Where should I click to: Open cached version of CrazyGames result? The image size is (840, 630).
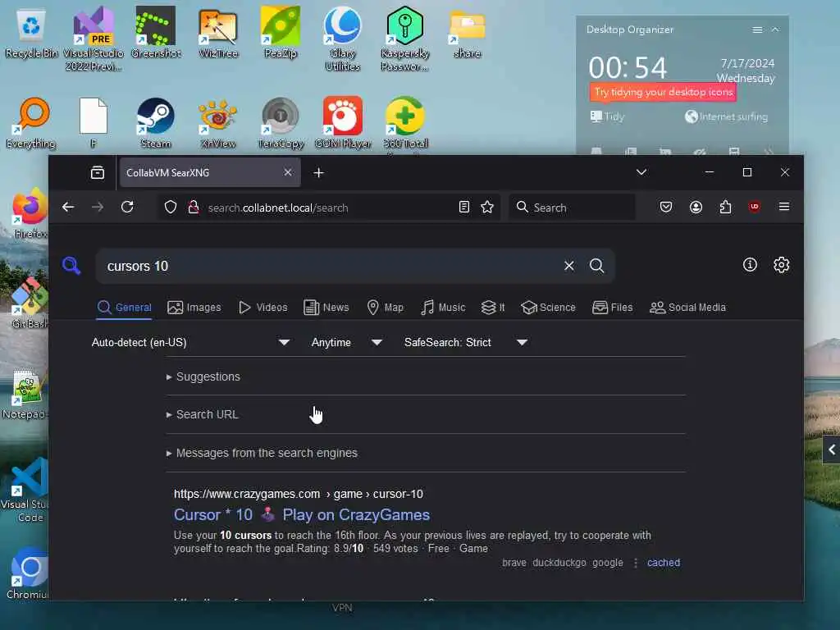point(663,563)
